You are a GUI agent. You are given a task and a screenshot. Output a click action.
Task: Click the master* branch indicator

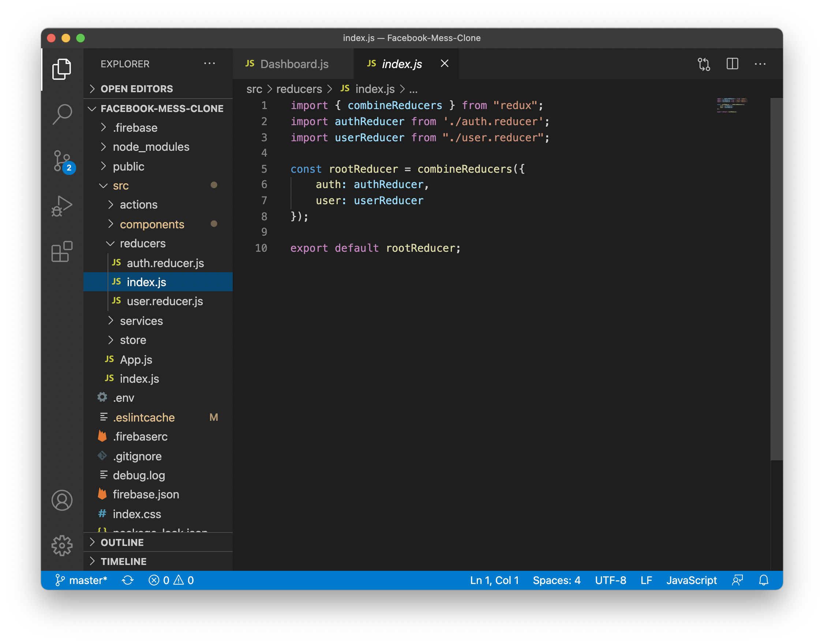tap(81, 580)
